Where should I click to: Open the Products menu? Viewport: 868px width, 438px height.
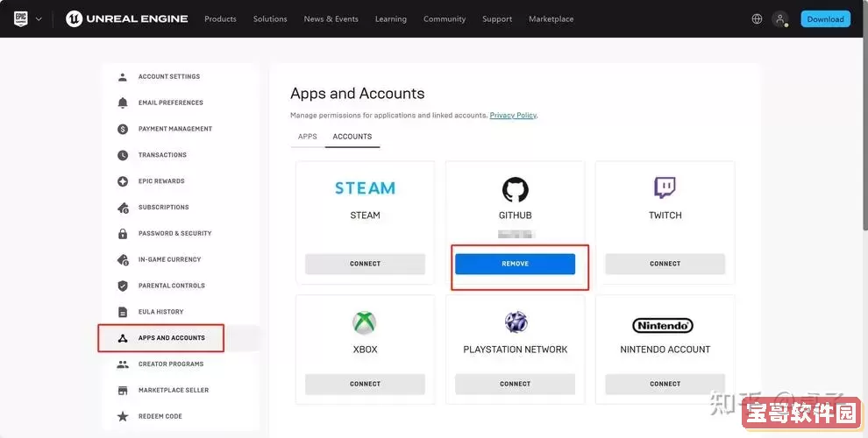point(220,18)
